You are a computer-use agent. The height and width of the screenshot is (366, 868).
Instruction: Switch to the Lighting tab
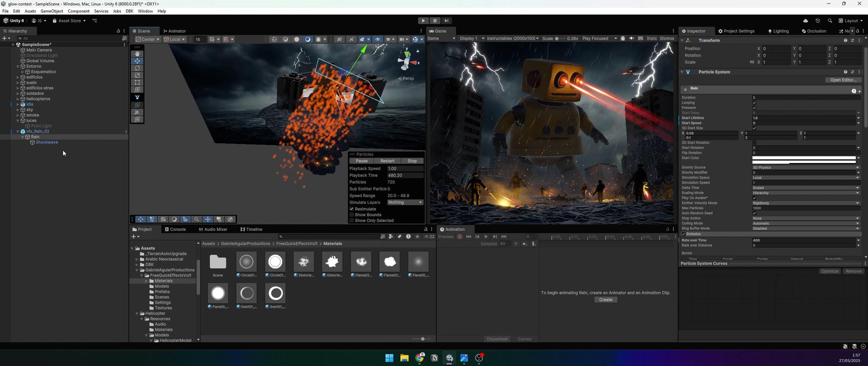779,31
